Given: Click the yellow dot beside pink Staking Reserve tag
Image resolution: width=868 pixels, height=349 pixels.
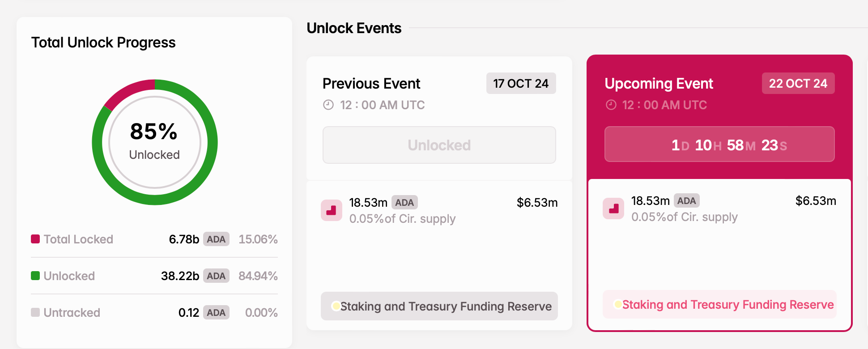Looking at the screenshot, I should pyautogui.click(x=617, y=304).
